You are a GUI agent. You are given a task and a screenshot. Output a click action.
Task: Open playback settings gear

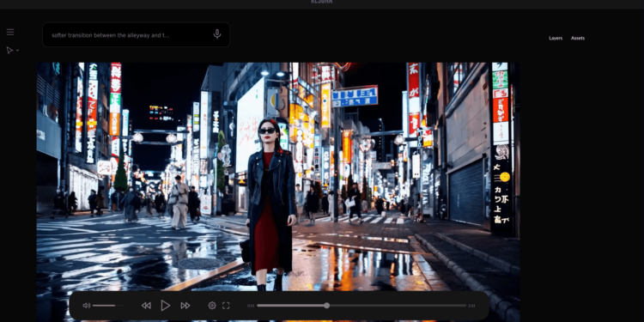(212, 306)
